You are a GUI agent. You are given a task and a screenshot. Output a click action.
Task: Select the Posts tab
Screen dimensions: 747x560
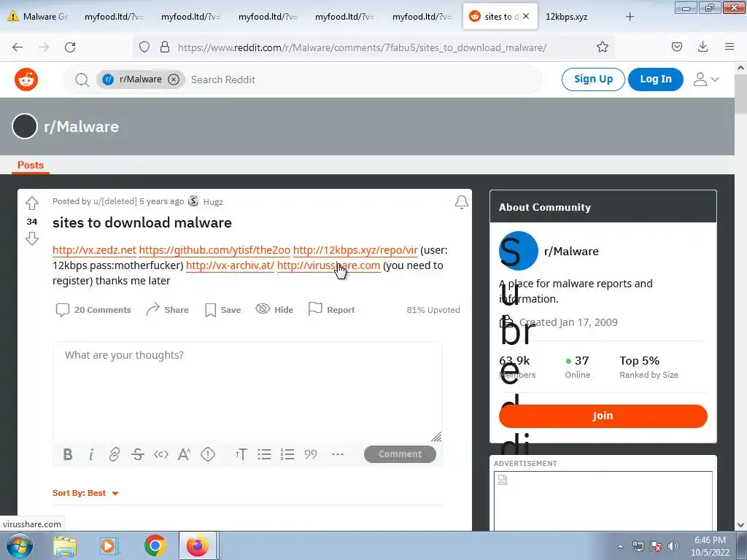pos(31,165)
